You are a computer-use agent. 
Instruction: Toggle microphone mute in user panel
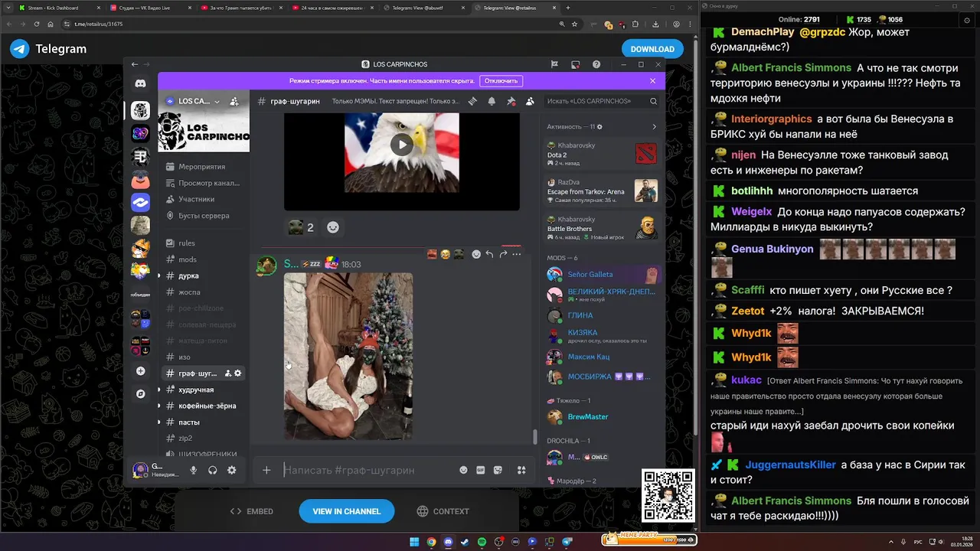tap(194, 470)
